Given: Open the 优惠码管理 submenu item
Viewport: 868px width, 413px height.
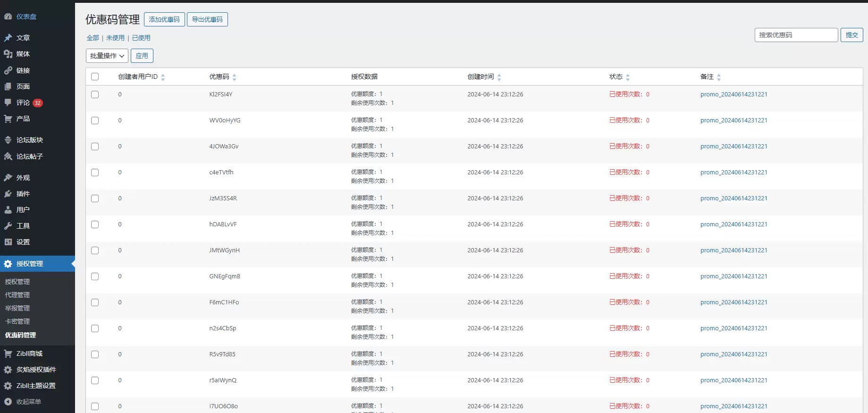Looking at the screenshot, I should [x=20, y=335].
